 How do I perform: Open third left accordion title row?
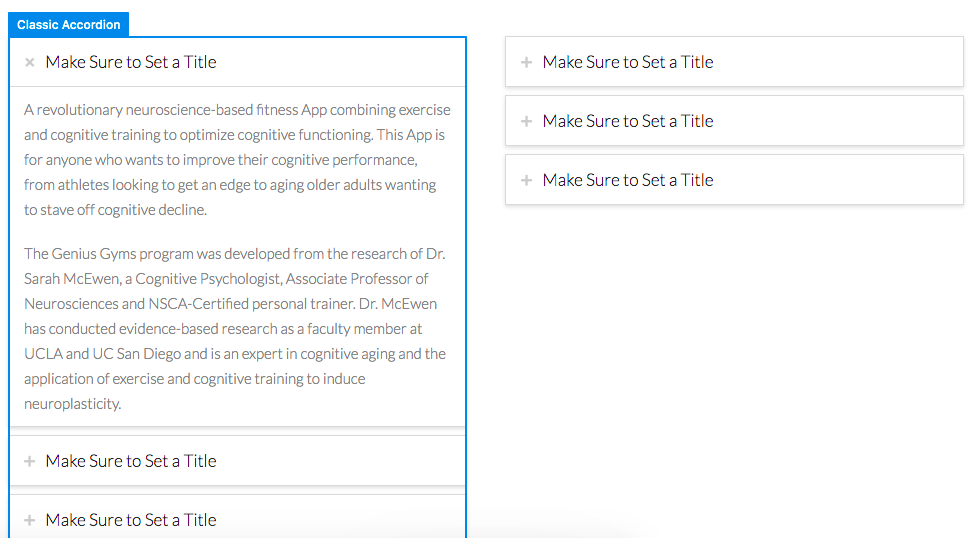[238, 518]
